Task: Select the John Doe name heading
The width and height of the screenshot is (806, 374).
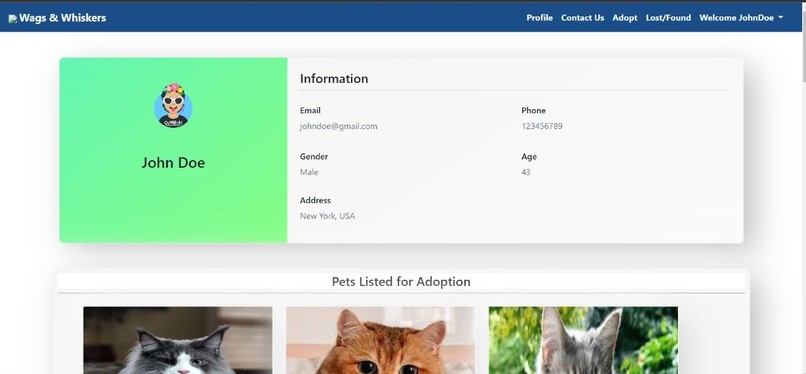Action: (173, 163)
